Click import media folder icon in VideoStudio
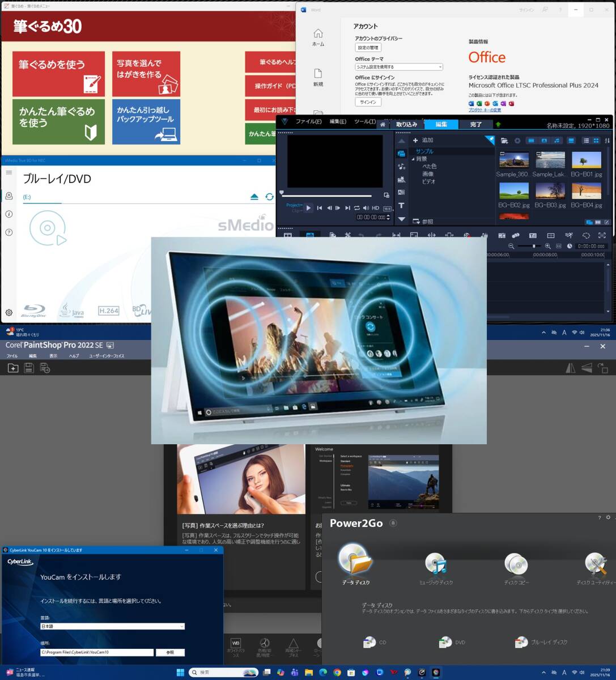 click(504, 141)
